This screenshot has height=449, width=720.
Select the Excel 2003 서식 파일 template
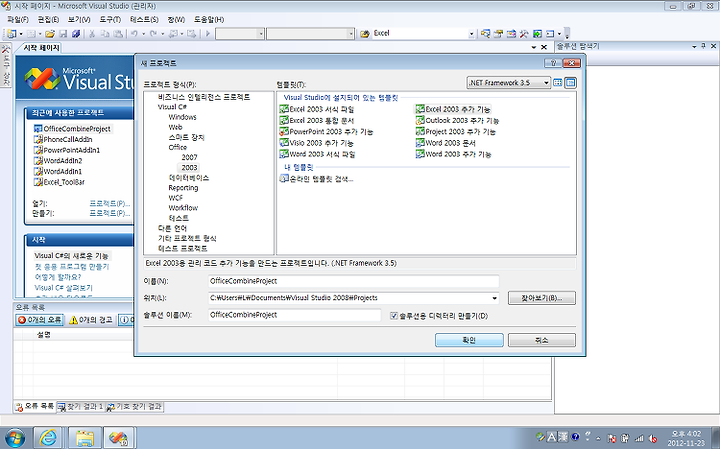pyautogui.click(x=317, y=109)
